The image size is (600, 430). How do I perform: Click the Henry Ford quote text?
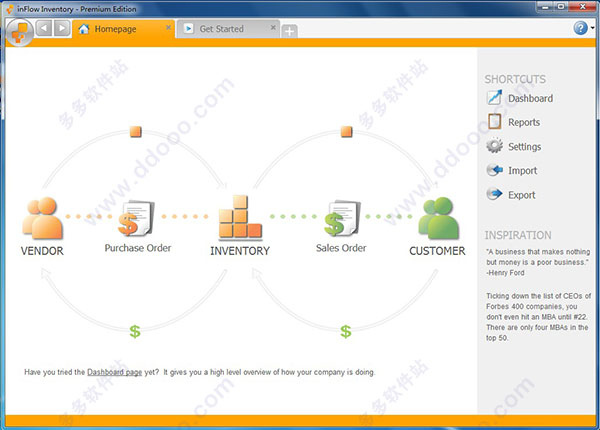[x=538, y=262]
